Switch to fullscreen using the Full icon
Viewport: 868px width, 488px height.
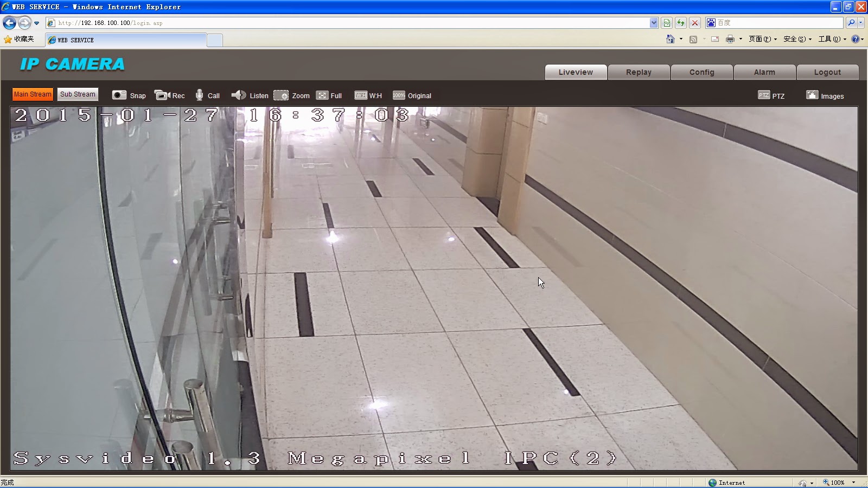329,95
